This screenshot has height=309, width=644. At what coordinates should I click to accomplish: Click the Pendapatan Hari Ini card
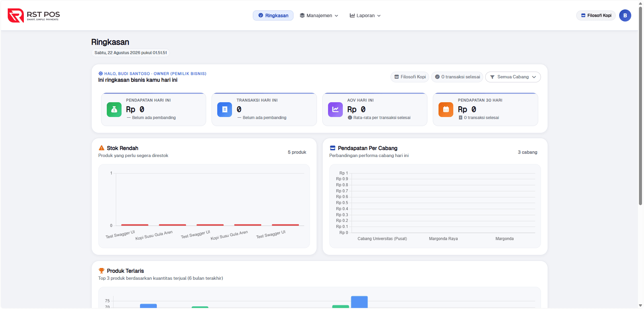pyautogui.click(x=153, y=109)
